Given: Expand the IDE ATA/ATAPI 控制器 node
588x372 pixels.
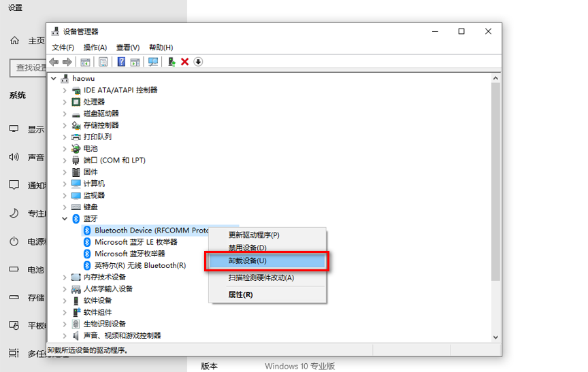Looking at the screenshot, I should pyautogui.click(x=65, y=90).
